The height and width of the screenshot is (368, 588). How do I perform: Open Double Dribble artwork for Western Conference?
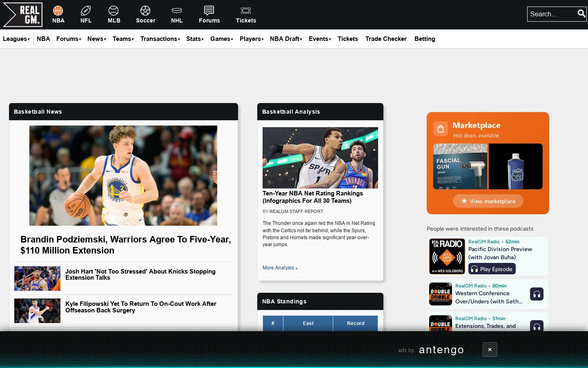[441, 294]
